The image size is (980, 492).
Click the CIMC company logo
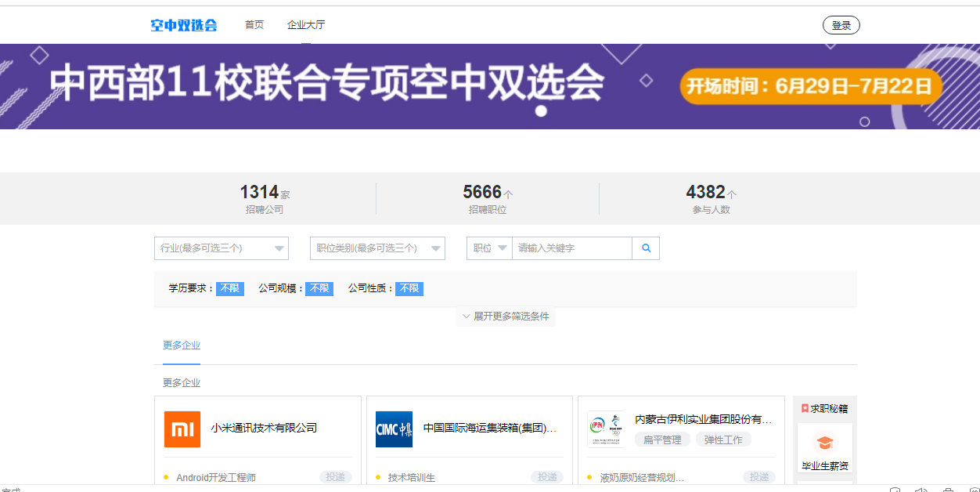pyautogui.click(x=394, y=429)
